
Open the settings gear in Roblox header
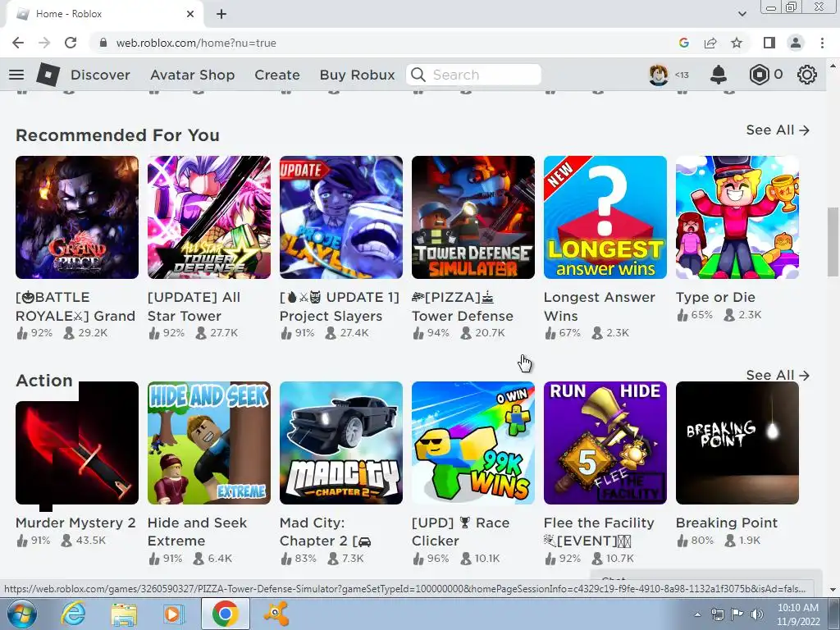tap(807, 75)
